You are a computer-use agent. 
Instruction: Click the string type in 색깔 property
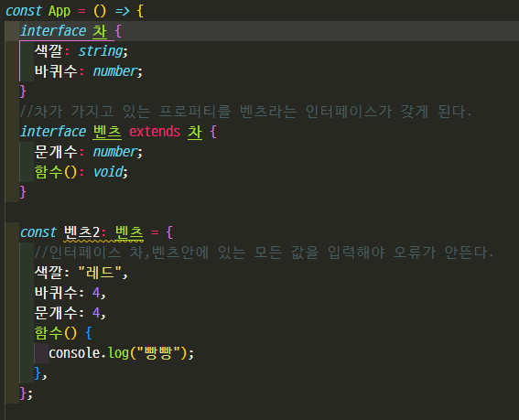[x=101, y=51]
